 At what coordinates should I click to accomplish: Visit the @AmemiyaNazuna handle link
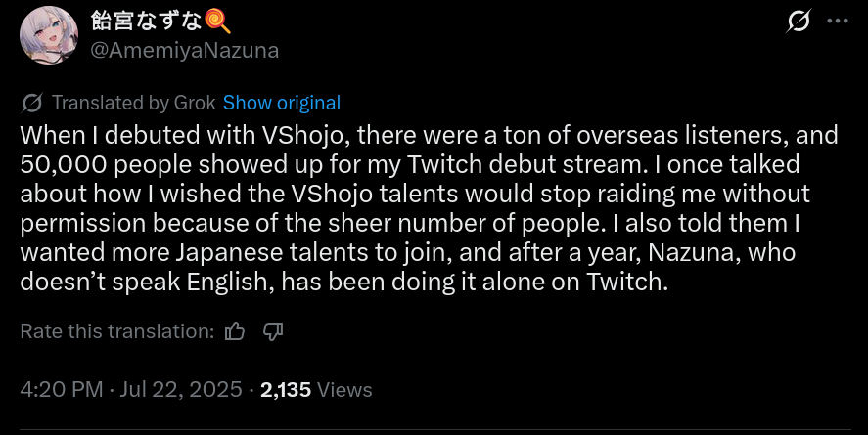tap(184, 50)
